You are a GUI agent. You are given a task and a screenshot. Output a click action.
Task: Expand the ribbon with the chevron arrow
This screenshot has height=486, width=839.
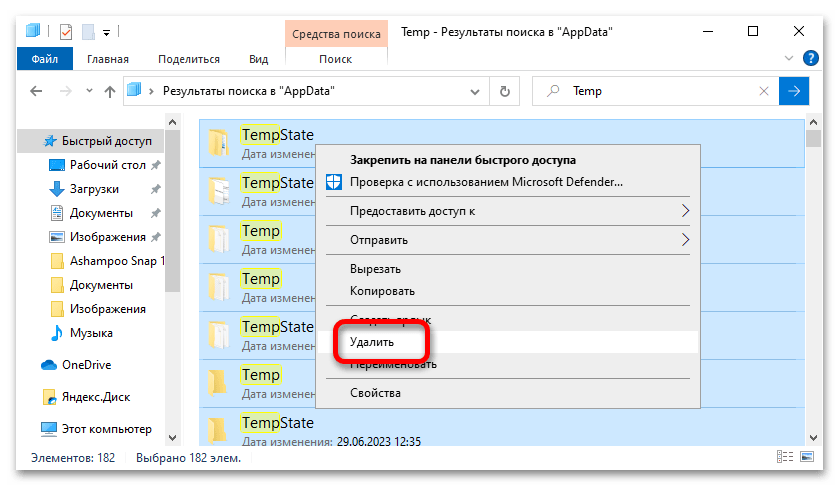789,58
